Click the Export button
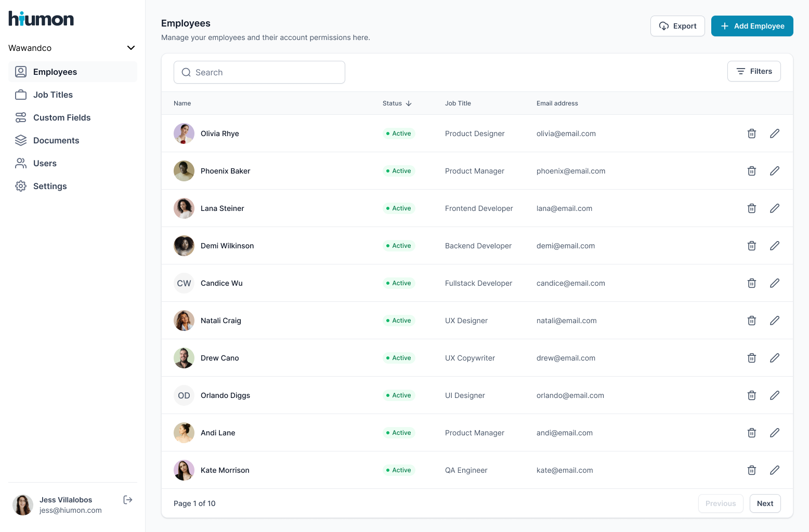This screenshot has height=532, width=809. 677,26
